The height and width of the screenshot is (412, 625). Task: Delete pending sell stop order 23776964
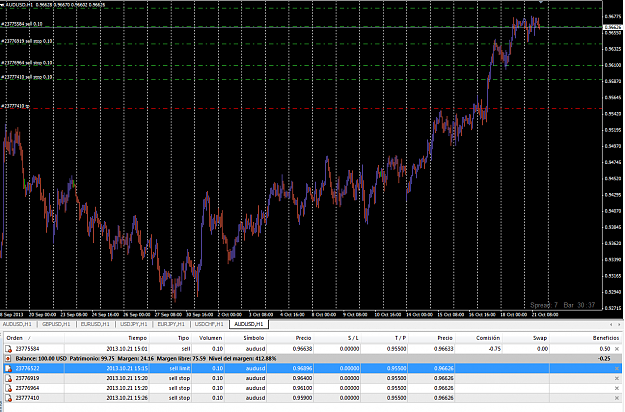click(617, 388)
